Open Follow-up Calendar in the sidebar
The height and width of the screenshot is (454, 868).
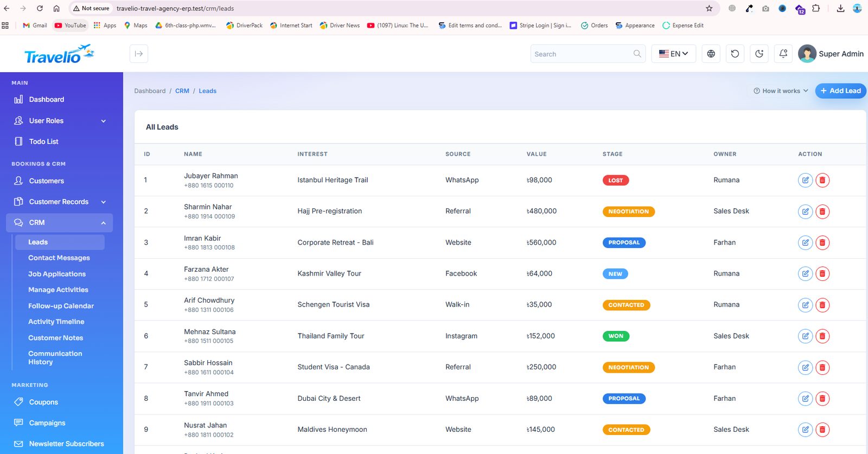click(61, 306)
